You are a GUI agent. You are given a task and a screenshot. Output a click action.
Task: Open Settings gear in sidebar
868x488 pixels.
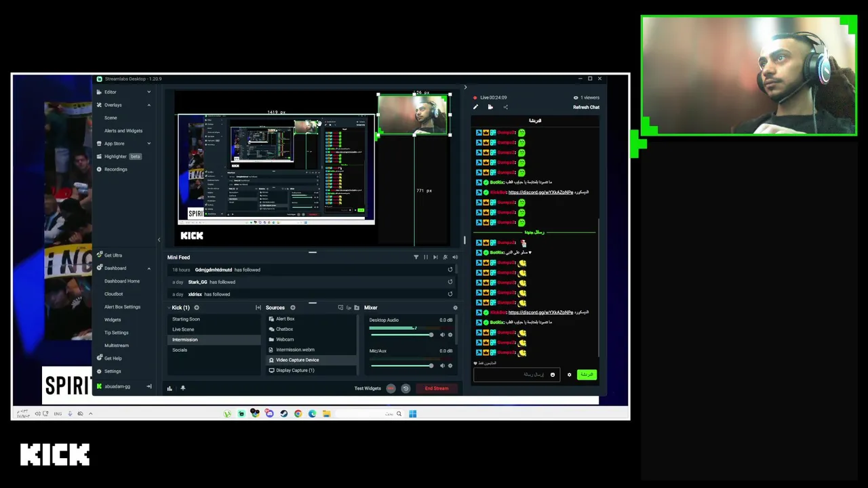tap(99, 371)
